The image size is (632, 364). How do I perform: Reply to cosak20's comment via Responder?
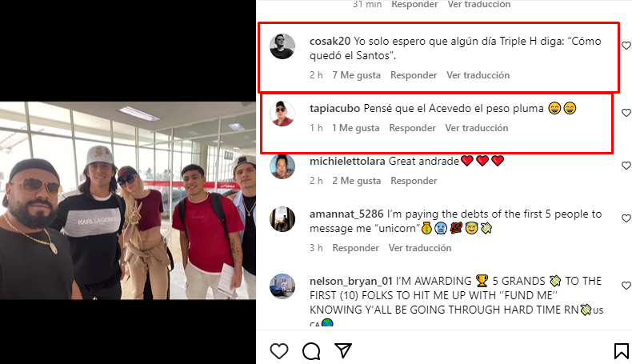[x=414, y=75]
